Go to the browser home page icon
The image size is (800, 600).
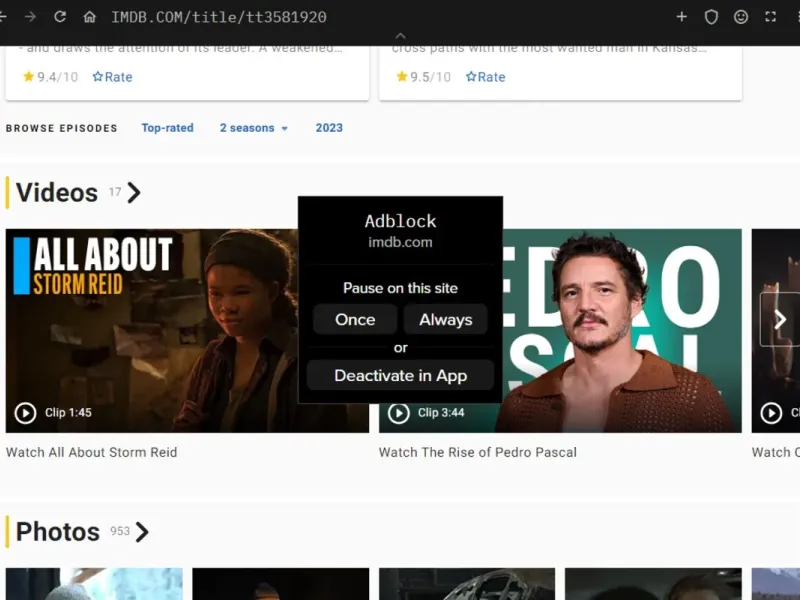pos(90,17)
